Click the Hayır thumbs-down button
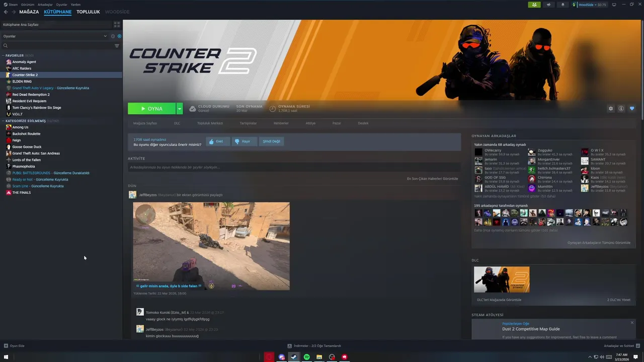644x362 pixels. [245, 141]
